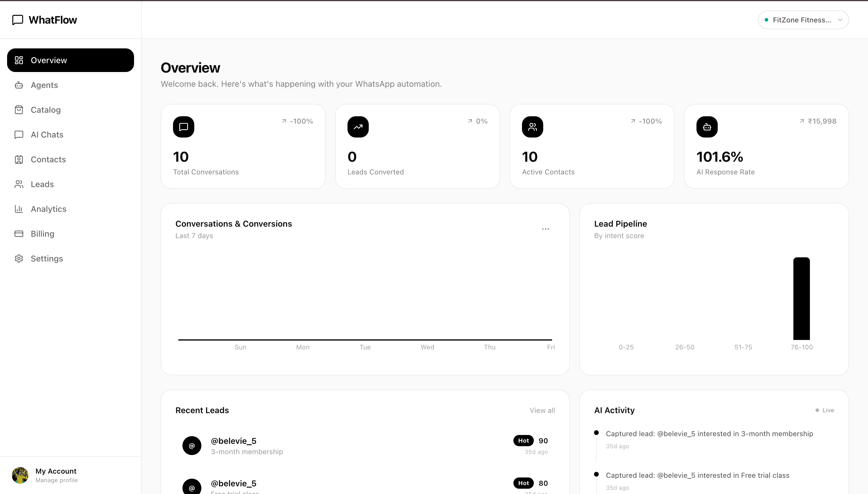This screenshot has height=494, width=868.
Task: Click the Wed axis label in chart
Action: point(427,347)
